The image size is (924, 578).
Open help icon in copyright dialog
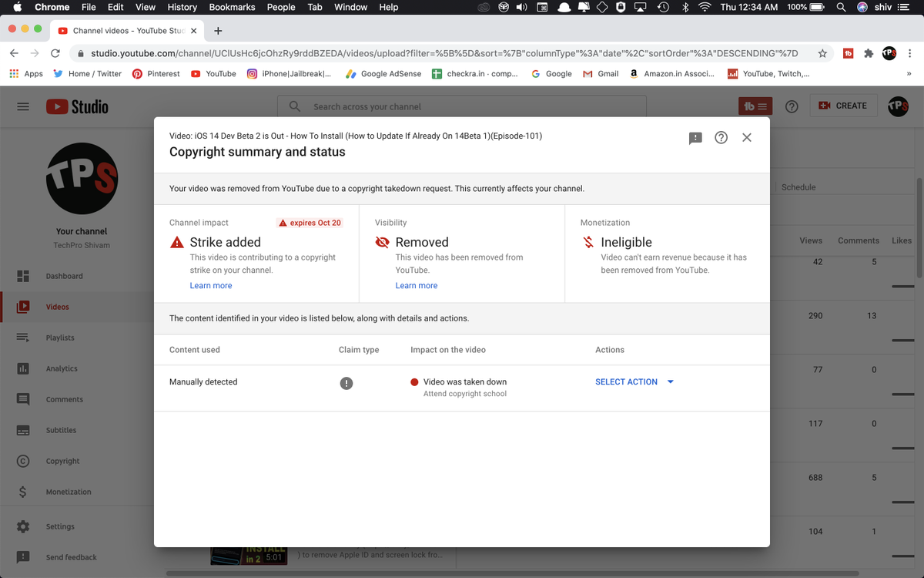click(721, 137)
